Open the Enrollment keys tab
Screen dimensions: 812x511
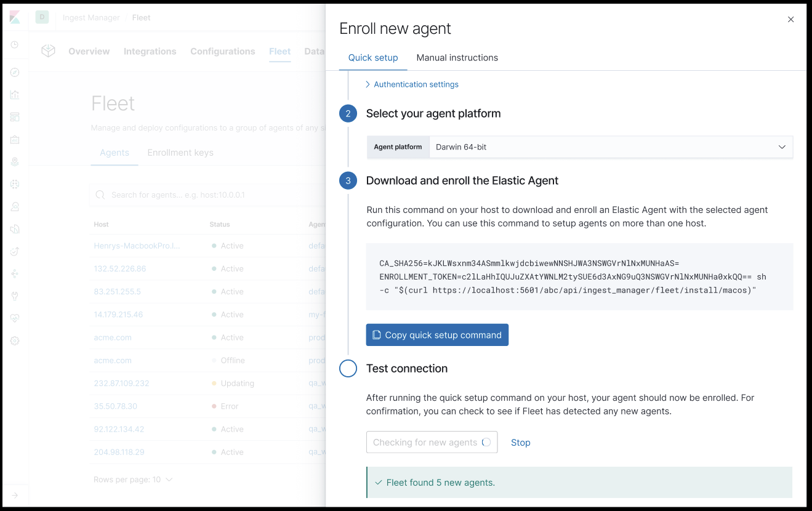(x=180, y=152)
